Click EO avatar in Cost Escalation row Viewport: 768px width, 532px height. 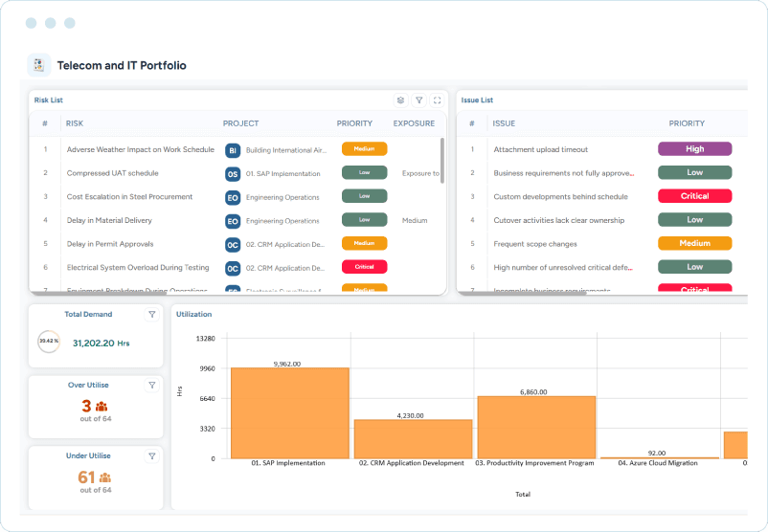pyautogui.click(x=233, y=197)
